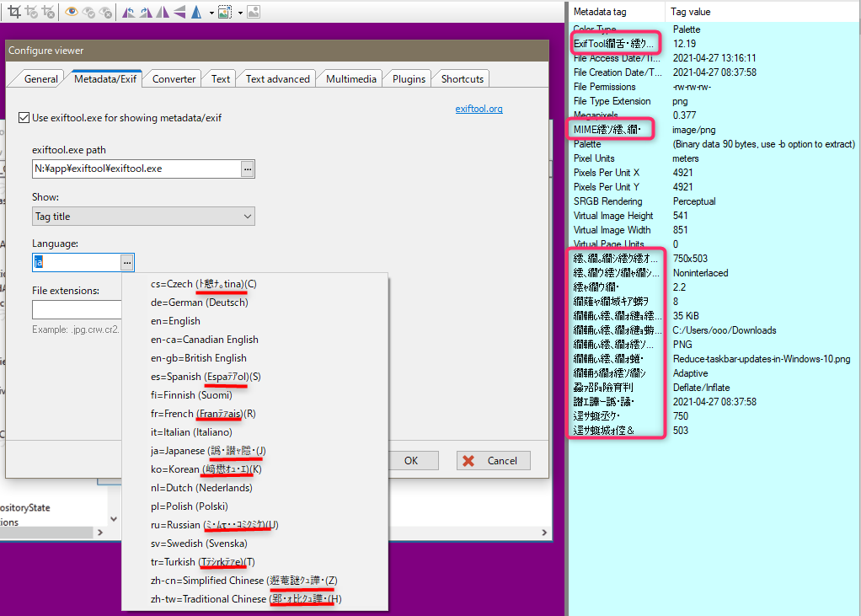Open the Converter tab
Screen dimensions: 861x616
pyautogui.click(x=174, y=79)
